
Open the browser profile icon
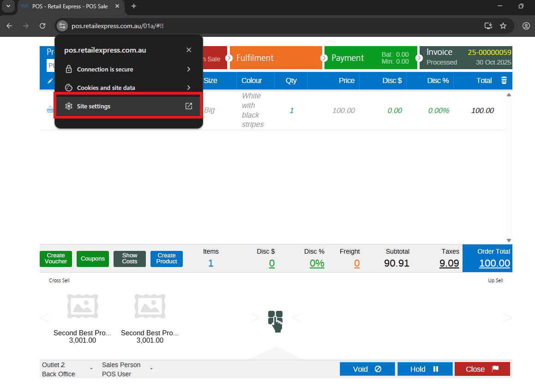point(526,26)
